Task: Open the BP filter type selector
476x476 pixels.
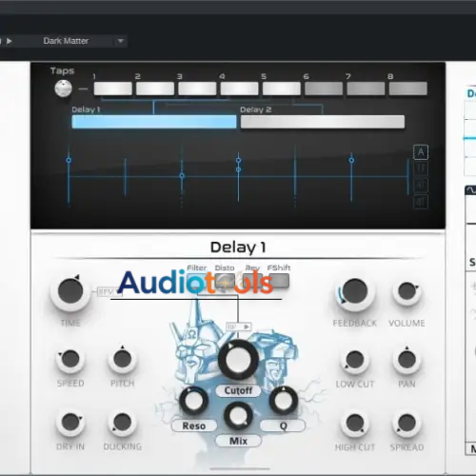Action: (239, 327)
